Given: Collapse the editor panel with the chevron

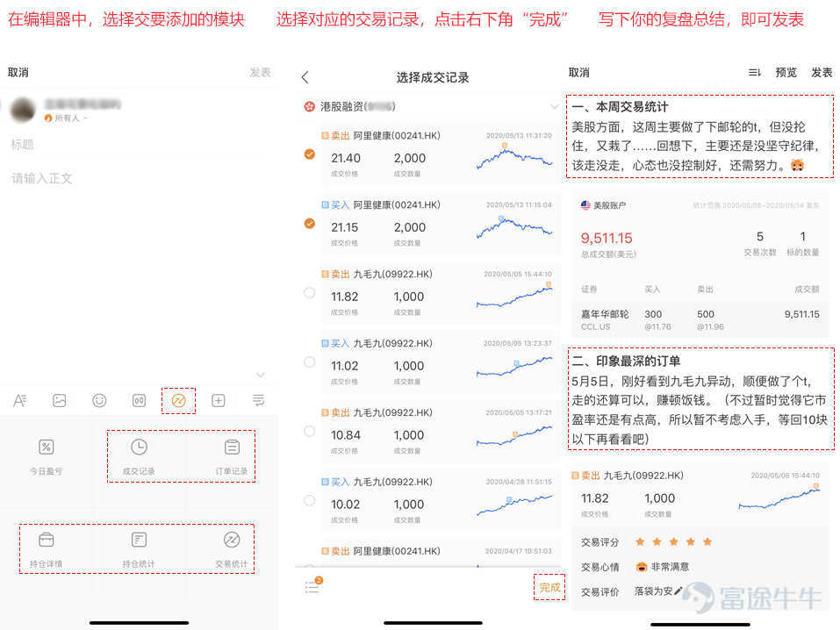Looking at the screenshot, I should [x=261, y=375].
